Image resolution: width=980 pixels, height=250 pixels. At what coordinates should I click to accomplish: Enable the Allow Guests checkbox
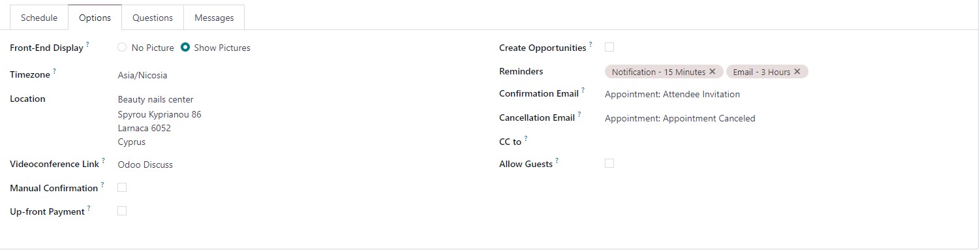click(x=609, y=163)
